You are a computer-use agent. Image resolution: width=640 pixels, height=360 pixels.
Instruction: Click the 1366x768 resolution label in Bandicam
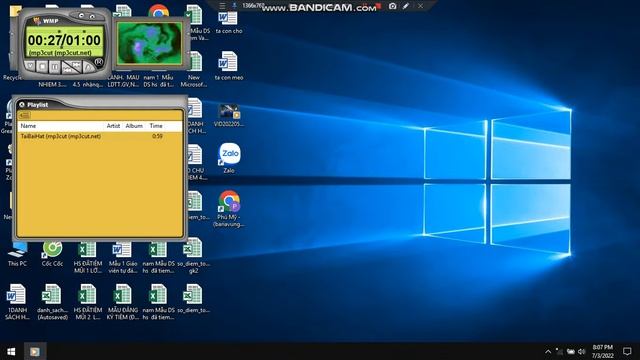[x=252, y=6]
